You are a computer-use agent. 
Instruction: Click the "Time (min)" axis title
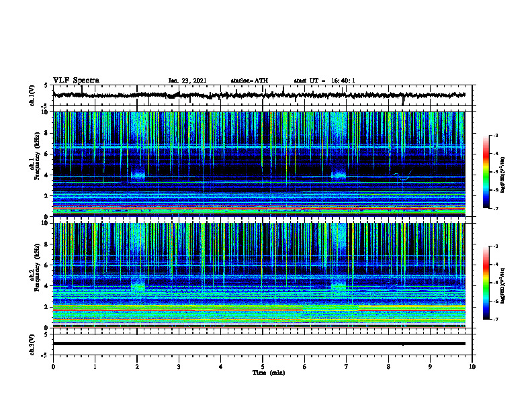coord(269,373)
